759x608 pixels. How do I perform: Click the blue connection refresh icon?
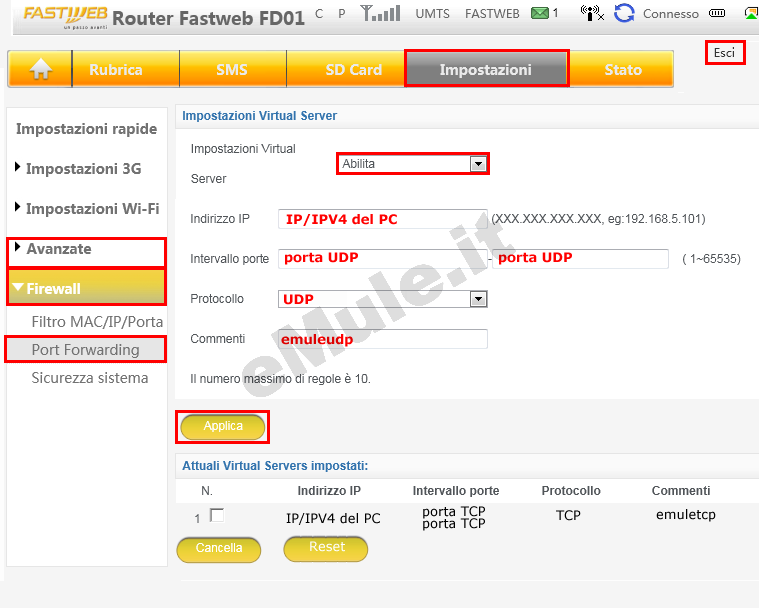pos(624,13)
